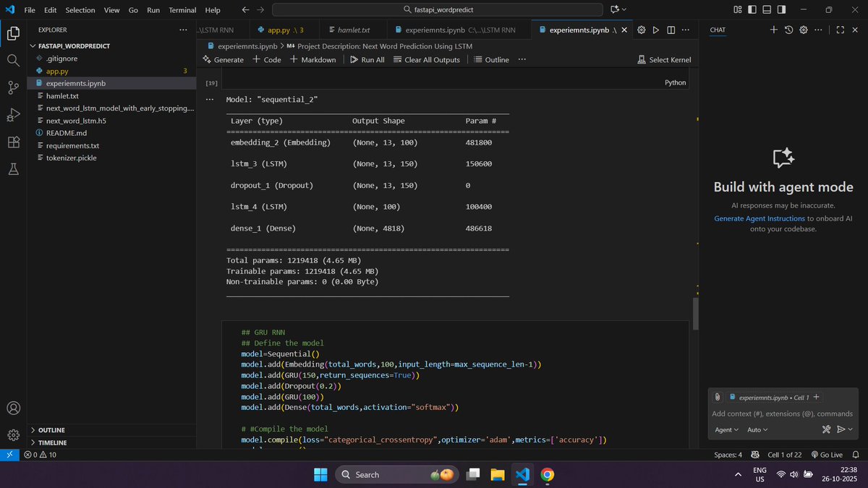868x488 pixels.
Task: Go back with the navigation arrow
Action: (245, 10)
